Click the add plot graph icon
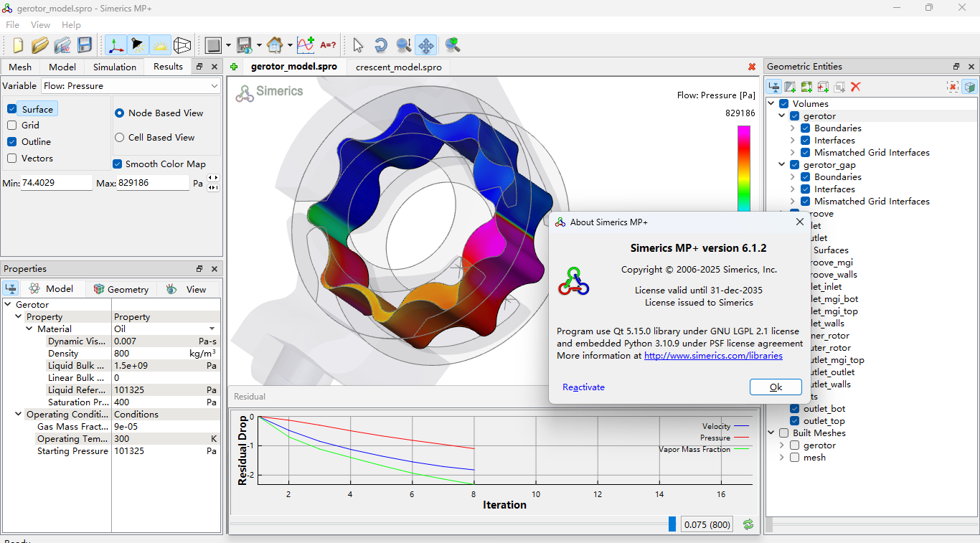 pyautogui.click(x=306, y=45)
